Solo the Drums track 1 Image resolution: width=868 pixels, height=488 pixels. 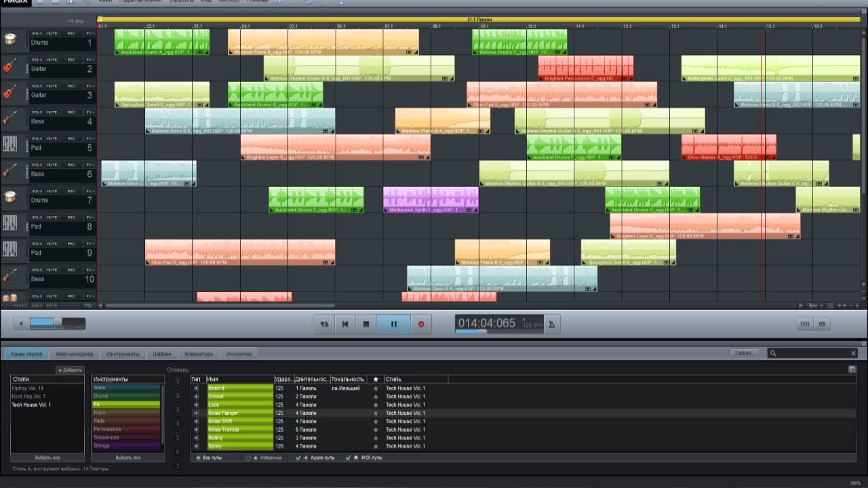click(x=37, y=33)
